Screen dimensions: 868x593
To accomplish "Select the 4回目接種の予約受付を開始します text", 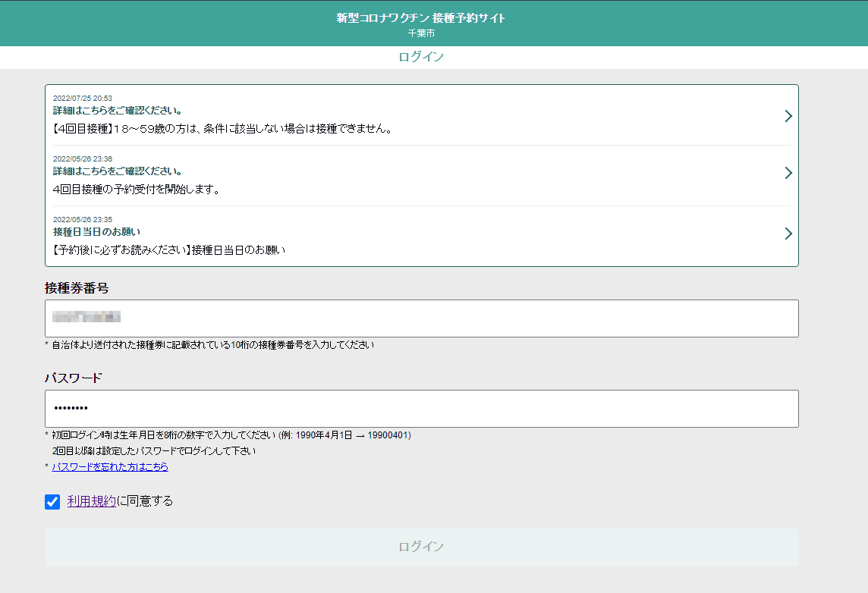I will tap(137, 190).
